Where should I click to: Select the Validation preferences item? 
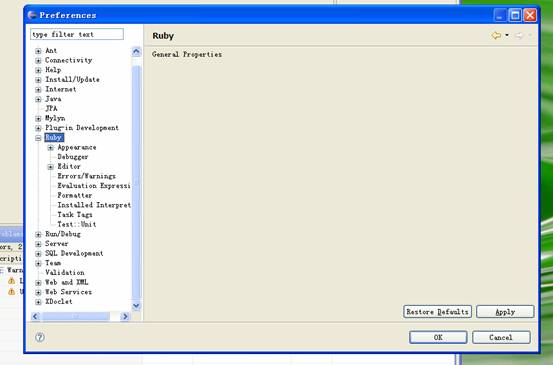pyautogui.click(x=65, y=273)
